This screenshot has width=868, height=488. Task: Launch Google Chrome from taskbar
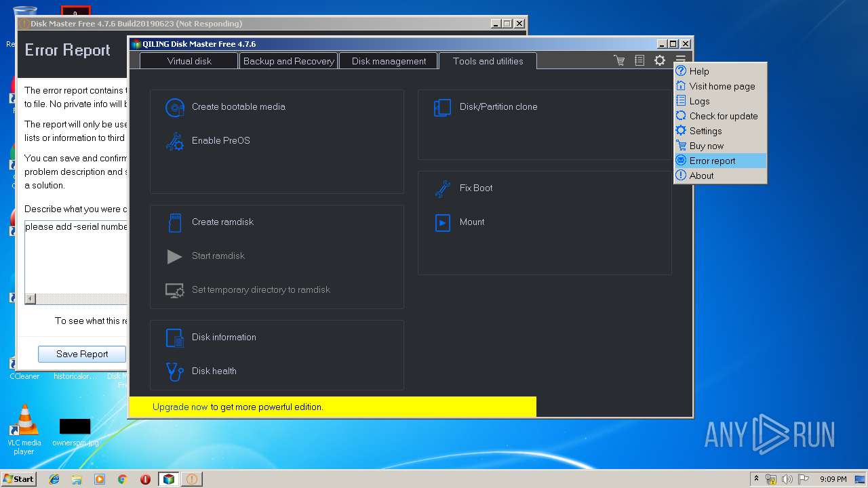click(122, 479)
